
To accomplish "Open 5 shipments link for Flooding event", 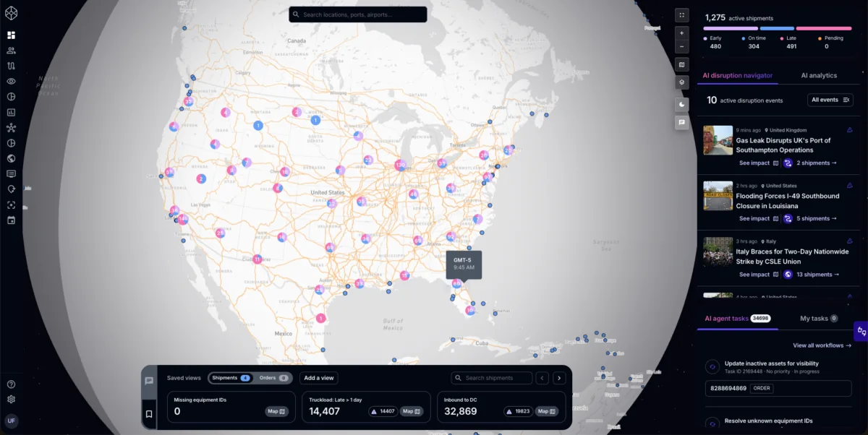I will coord(817,219).
